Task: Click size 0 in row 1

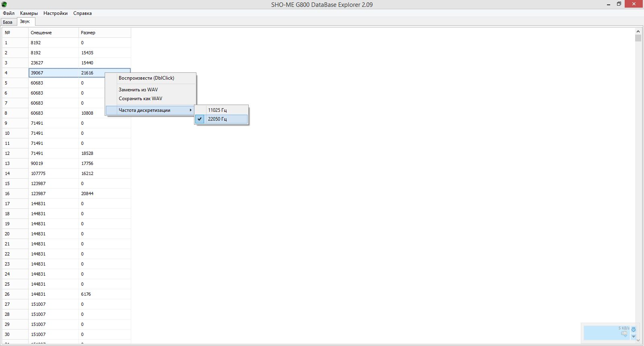Action: (83, 43)
